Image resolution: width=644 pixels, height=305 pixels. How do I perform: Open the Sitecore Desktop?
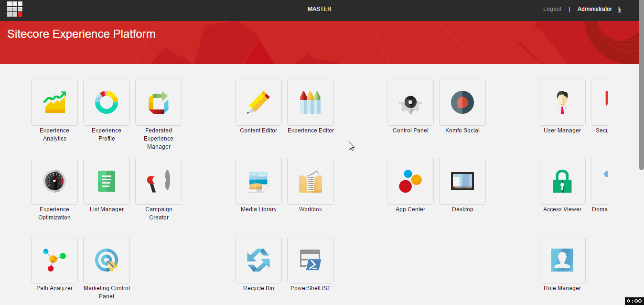pos(462,181)
